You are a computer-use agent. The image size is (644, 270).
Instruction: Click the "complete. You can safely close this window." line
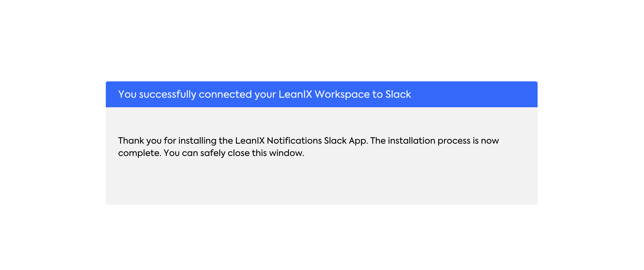click(211, 153)
